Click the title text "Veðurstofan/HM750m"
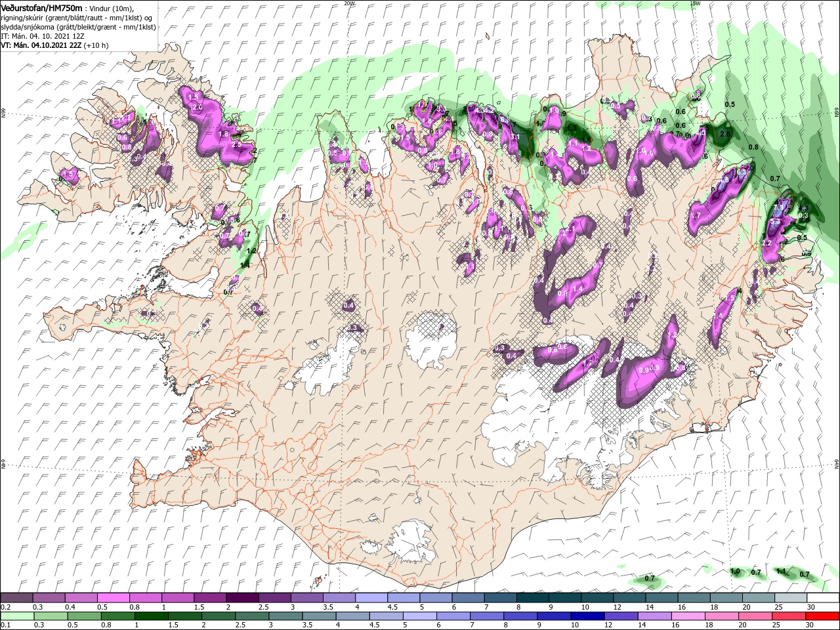This screenshot has height=630, width=840. click(41, 7)
